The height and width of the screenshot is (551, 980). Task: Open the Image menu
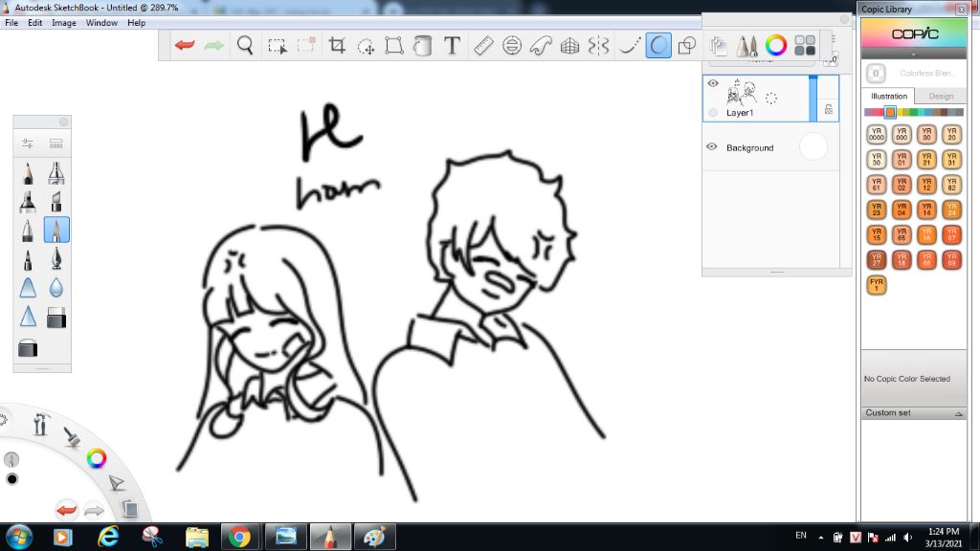coord(64,23)
